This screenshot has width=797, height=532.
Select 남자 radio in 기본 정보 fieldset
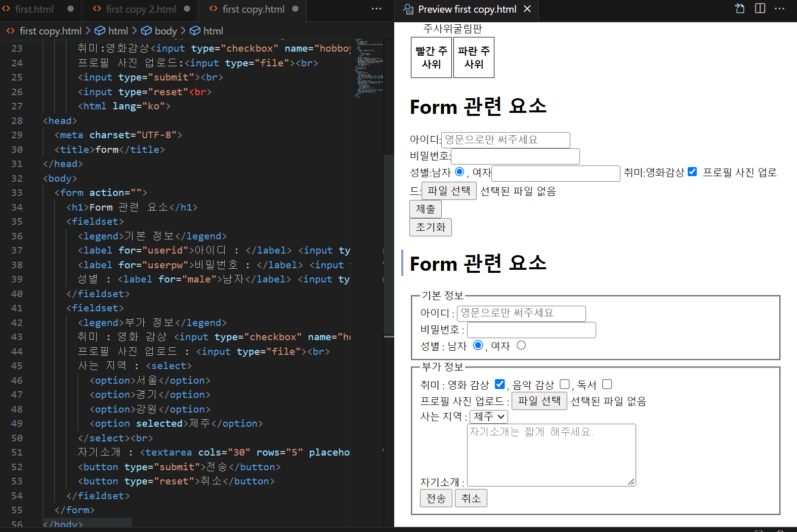pos(478,345)
